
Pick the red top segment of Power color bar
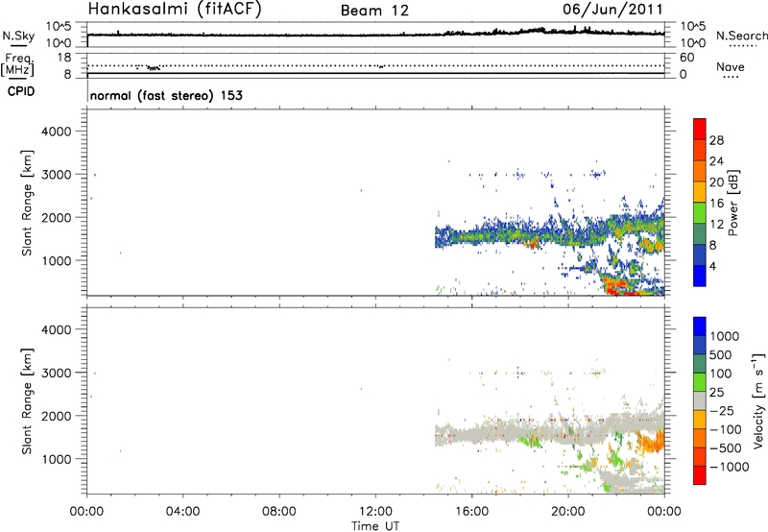700,129
